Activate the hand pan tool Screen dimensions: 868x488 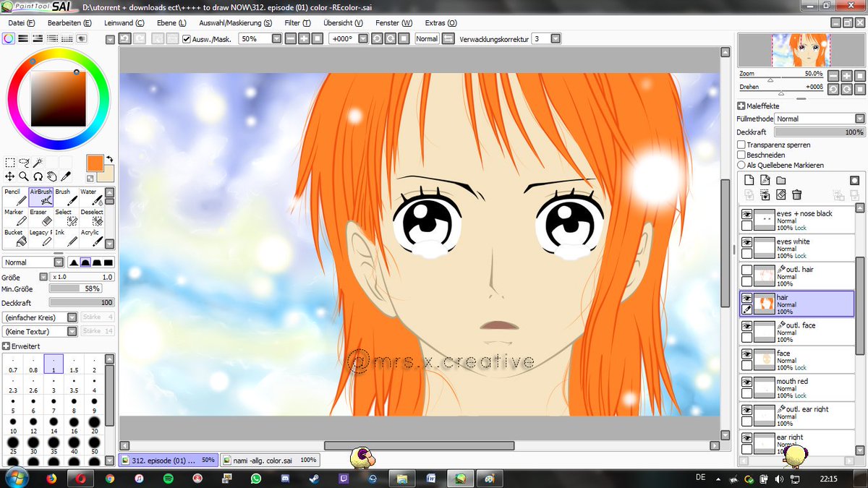click(x=51, y=176)
